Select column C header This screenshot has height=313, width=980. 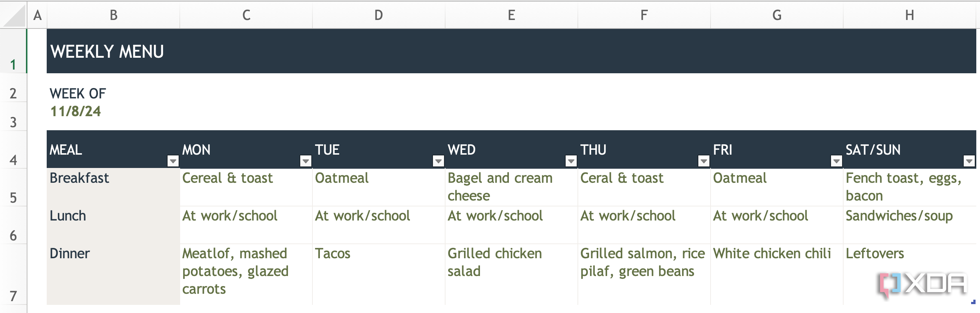(x=246, y=15)
